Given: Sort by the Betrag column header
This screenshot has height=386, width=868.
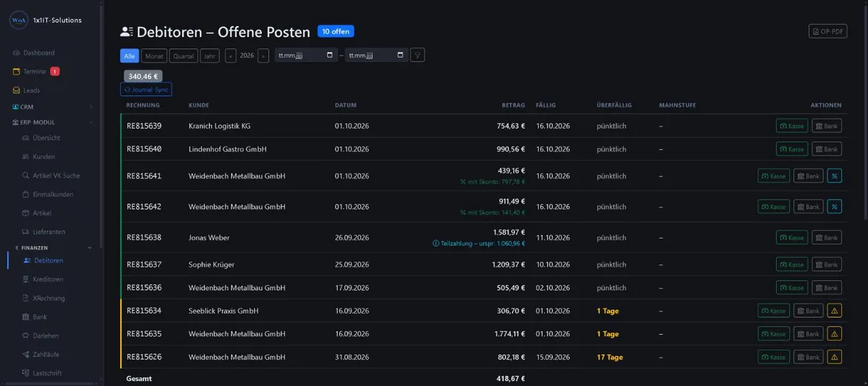Looking at the screenshot, I should tap(514, 105).
